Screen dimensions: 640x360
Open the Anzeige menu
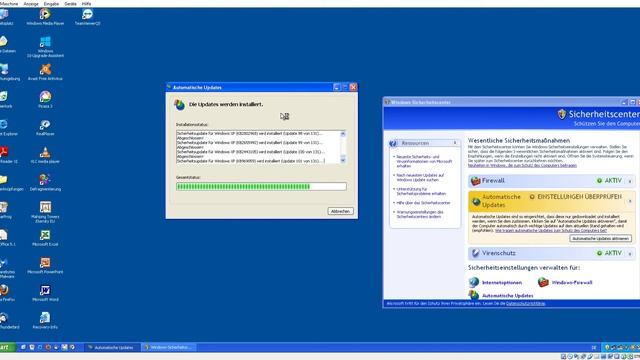click(31, 4)
